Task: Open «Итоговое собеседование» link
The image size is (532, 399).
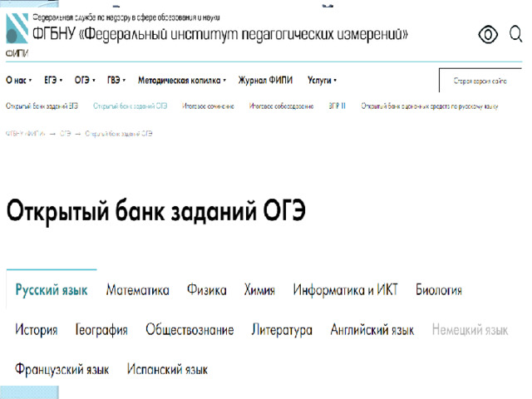Action: tap(281, 106)
